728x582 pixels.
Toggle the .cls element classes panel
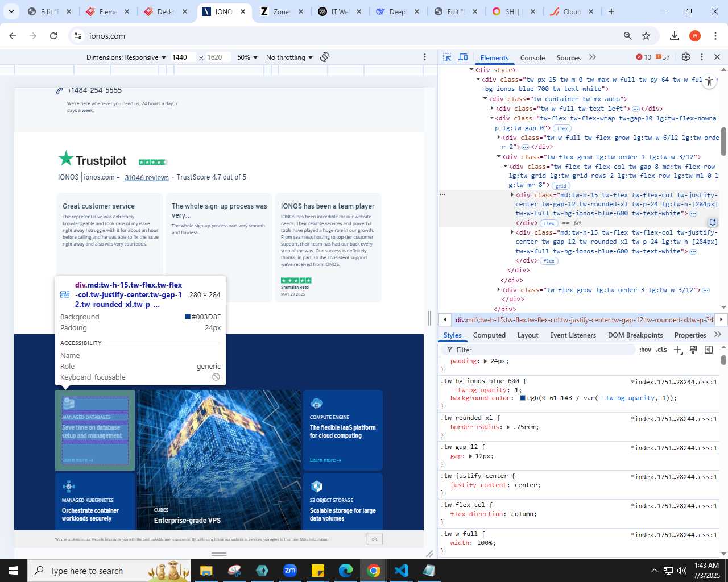(x=661, y=350)
